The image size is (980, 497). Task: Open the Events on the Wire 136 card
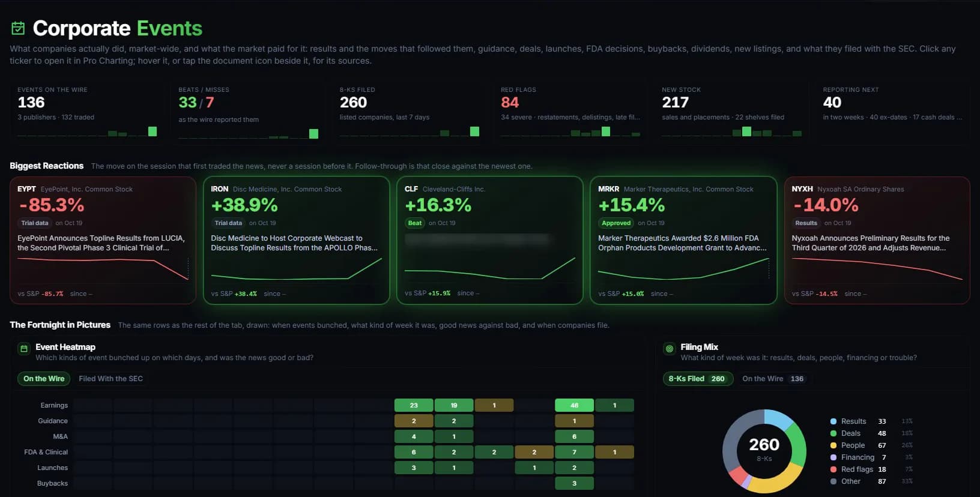pyautogui.click(x=88, y=112)
